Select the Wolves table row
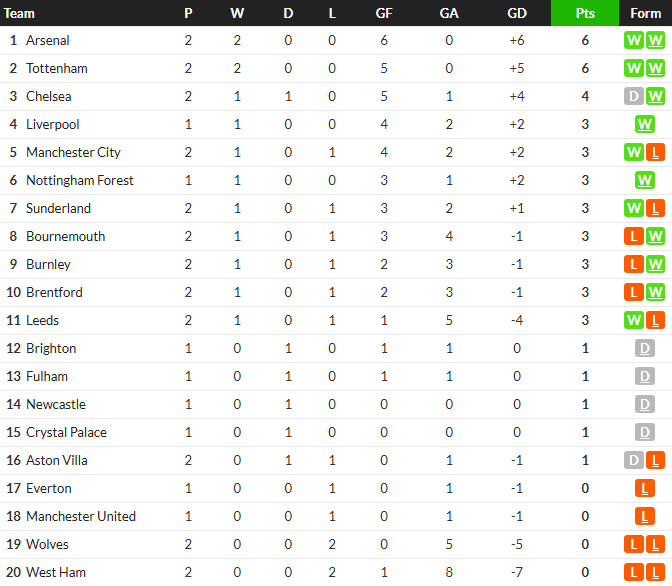The width and height of the screenshot is (672, 586). (336, 544)
